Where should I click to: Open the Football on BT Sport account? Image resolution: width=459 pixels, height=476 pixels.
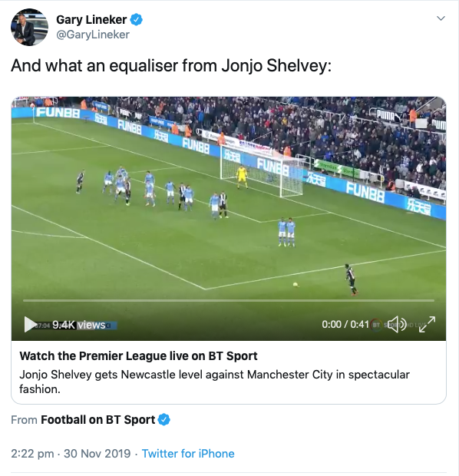[97, 420]
